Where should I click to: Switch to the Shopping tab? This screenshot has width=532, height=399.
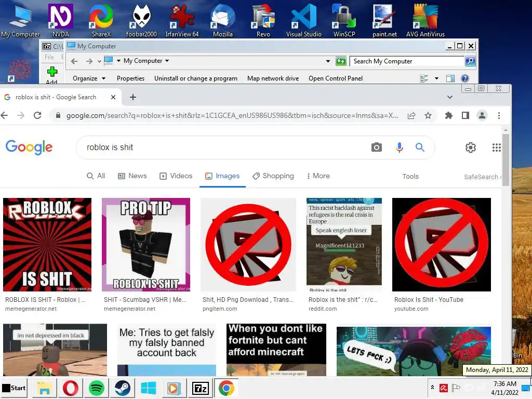click(x=273, y=176)
